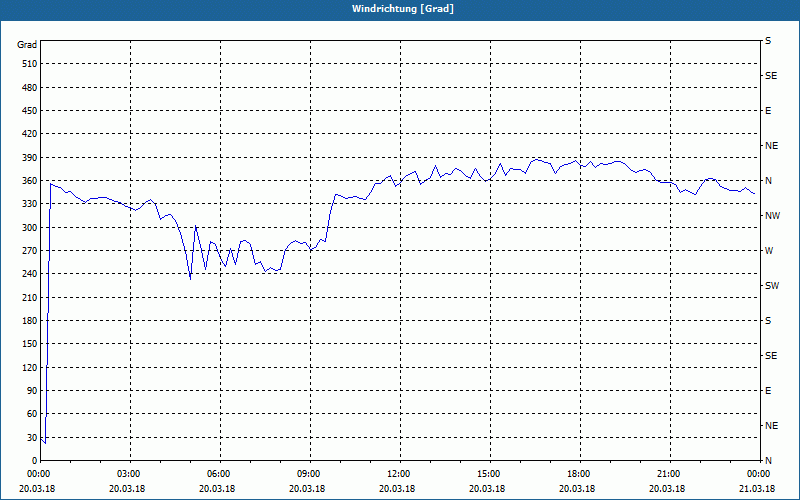Click the 210 y-axis label
Screen dimensions: 800x500
[30, 297]
